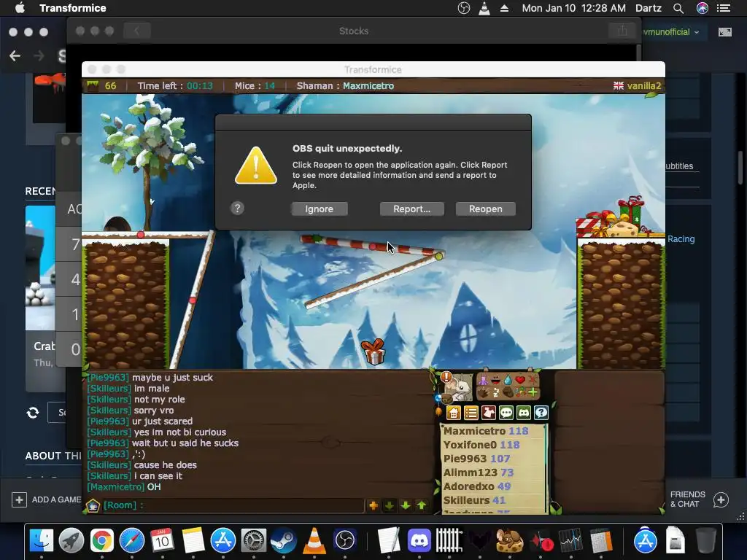This screenshot has width=747, height=560.
Task: Open Trash in the Dock
Action: 706,540
